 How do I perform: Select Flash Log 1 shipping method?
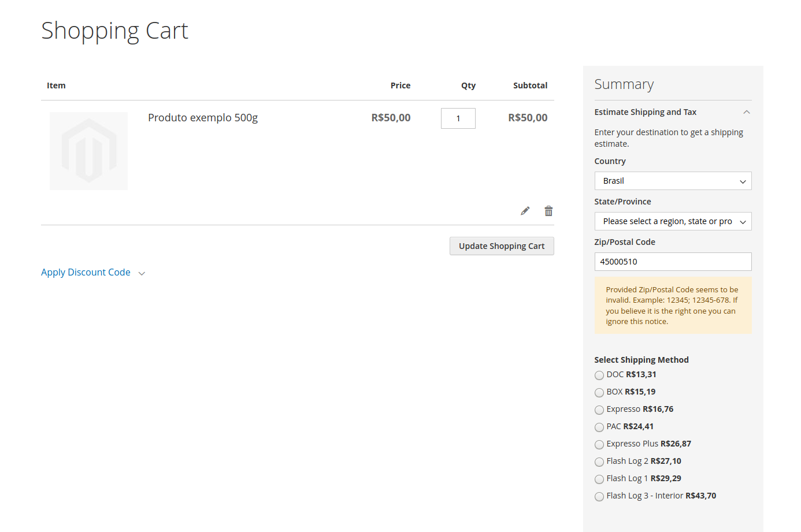(x=599, y=479)
